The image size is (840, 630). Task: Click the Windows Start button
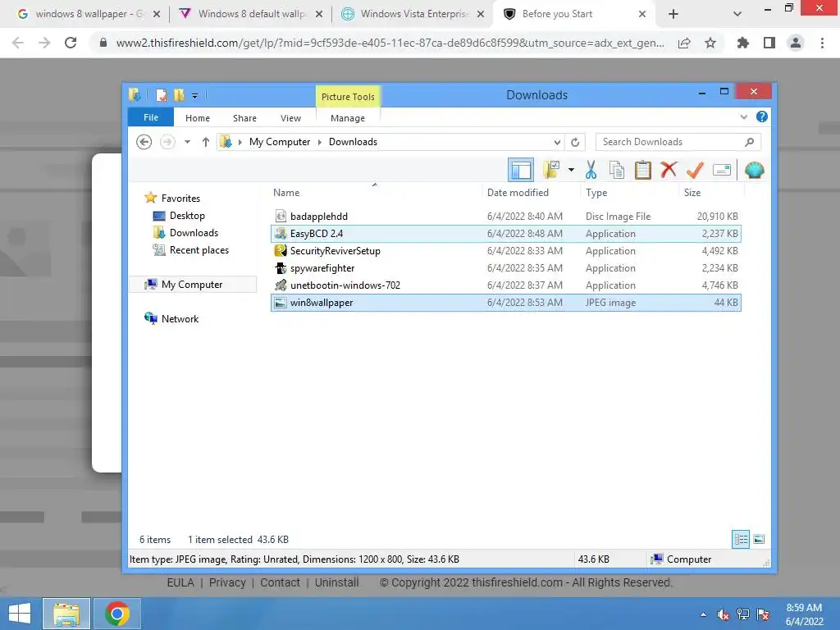click(20, 614)
